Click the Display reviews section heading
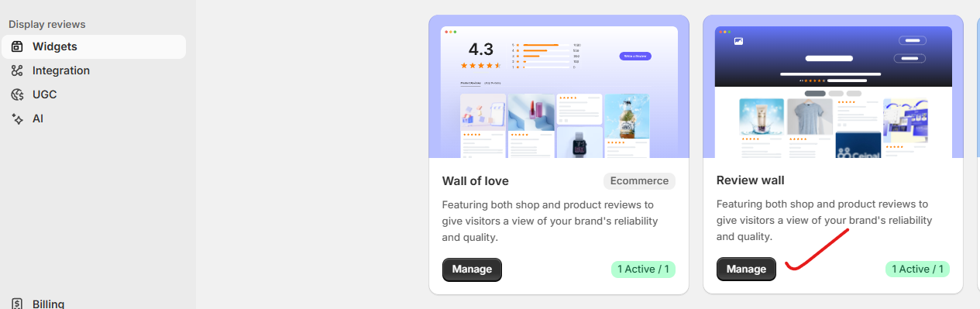 coord(47,25)
